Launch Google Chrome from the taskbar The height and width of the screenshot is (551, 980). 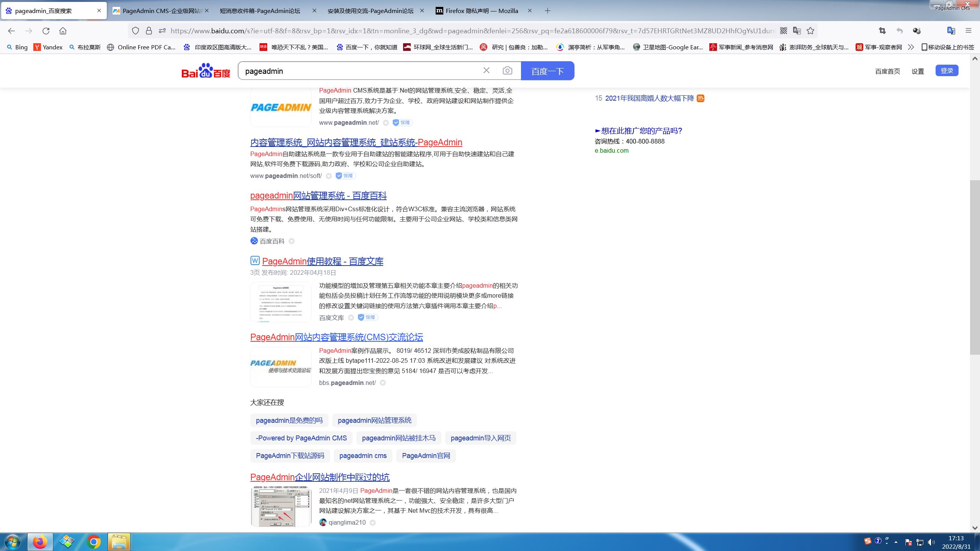94,542
